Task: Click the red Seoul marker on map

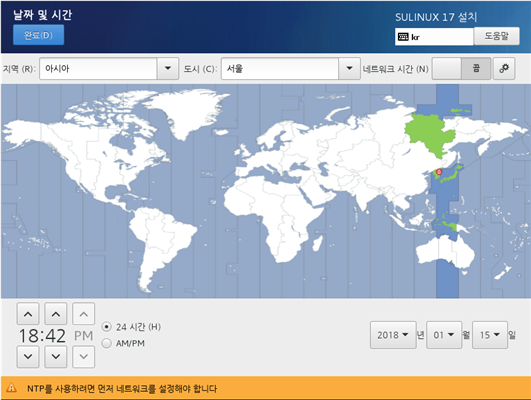Action: [x=439, y=172]
